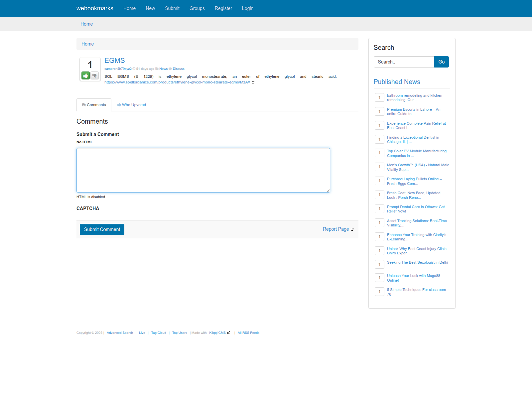Open Asset Tracking Solutions story
Viewport: 532px width, 399px height.
coord(417,223)
